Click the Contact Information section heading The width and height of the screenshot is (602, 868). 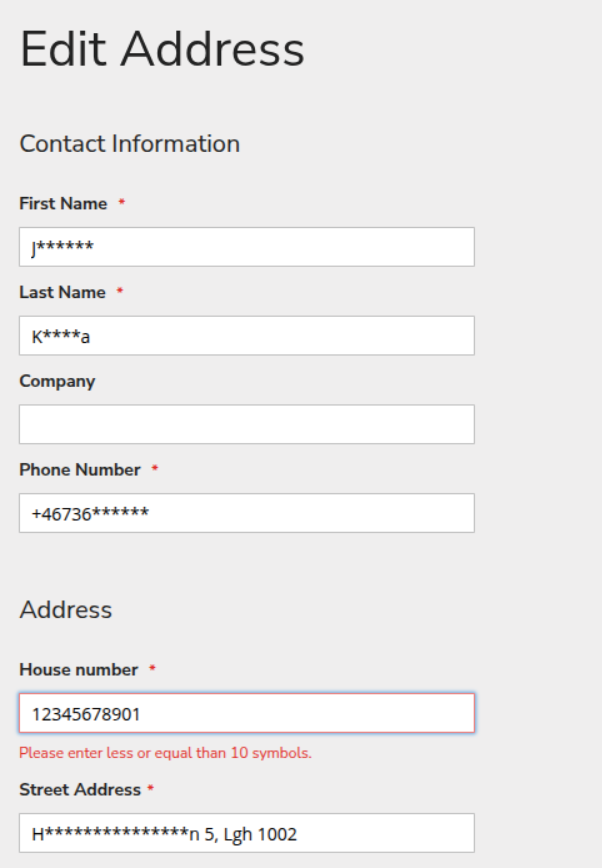click(x=130, y=143)
